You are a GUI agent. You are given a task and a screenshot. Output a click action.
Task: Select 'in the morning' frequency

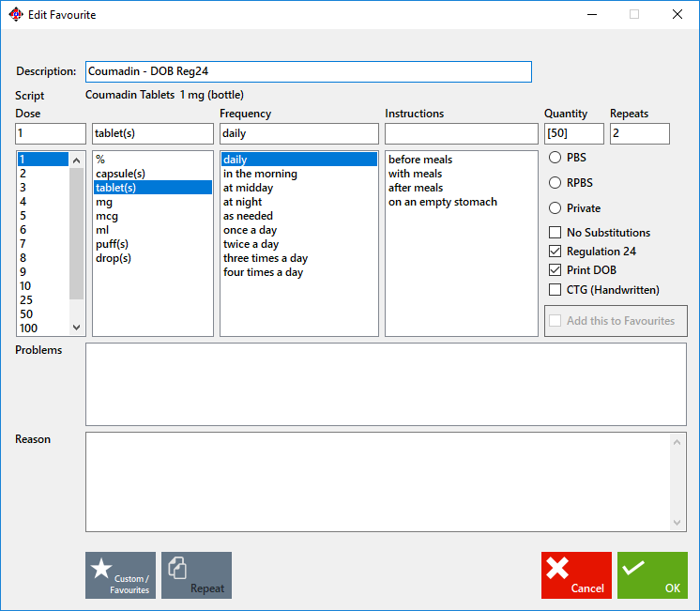point(299,174)
